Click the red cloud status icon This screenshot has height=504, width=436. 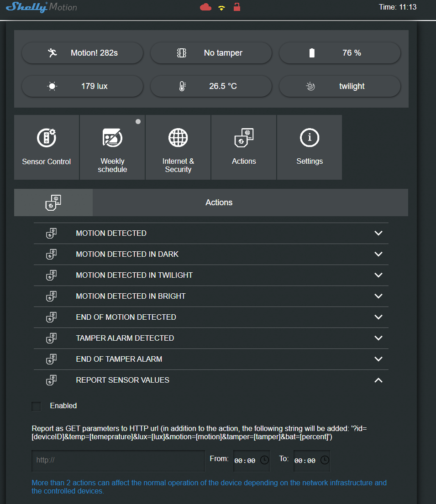coord(205,7)
